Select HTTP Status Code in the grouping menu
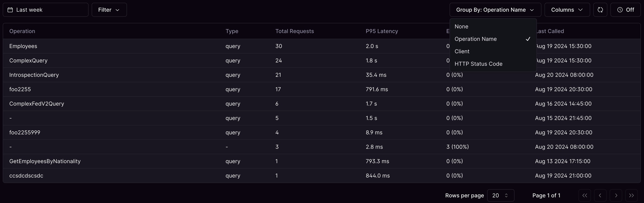The image size is (644, 203). pos(479,64)
